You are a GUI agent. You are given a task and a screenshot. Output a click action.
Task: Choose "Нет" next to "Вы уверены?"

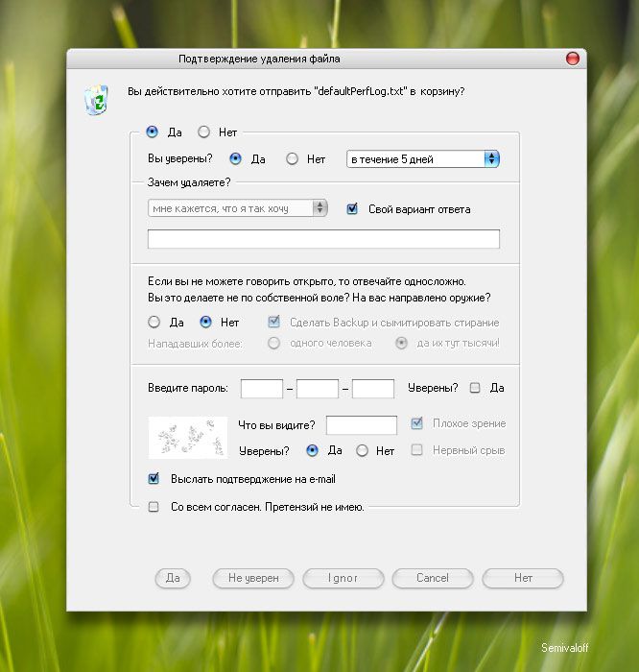[x=292, y=159]
